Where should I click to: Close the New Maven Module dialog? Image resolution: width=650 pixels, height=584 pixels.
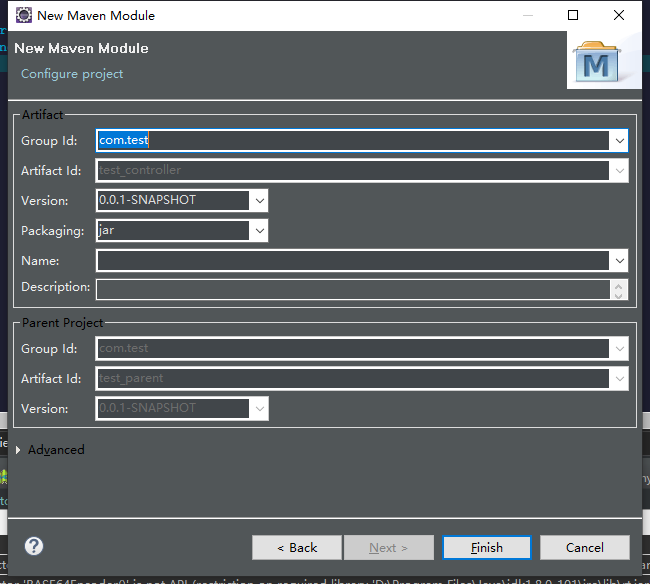point(619,15)
